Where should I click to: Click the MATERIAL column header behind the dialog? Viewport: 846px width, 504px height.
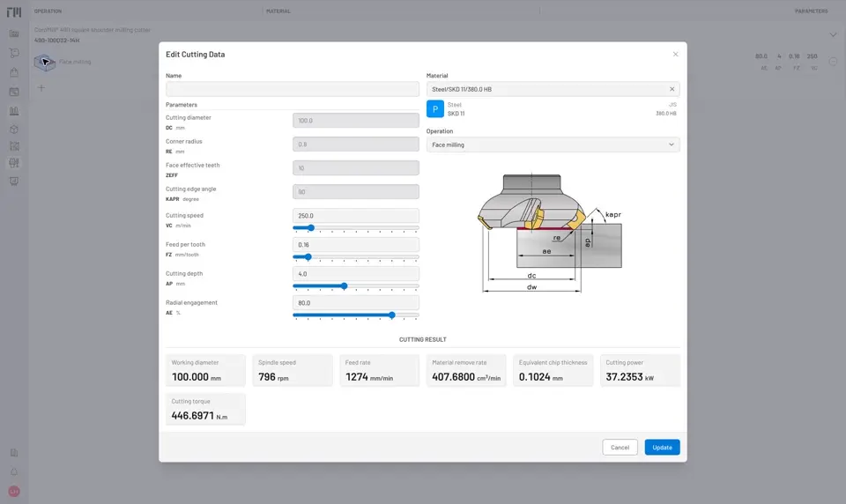[x=278, y=11]
